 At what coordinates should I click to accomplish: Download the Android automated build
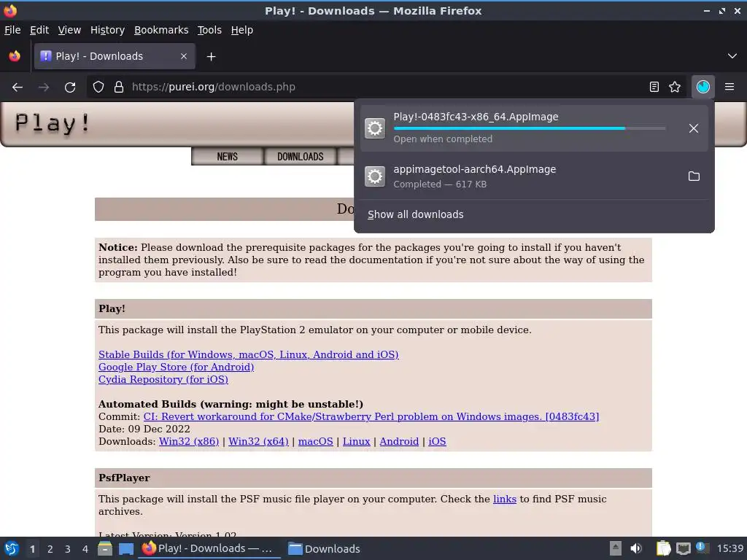coord(399,441)
